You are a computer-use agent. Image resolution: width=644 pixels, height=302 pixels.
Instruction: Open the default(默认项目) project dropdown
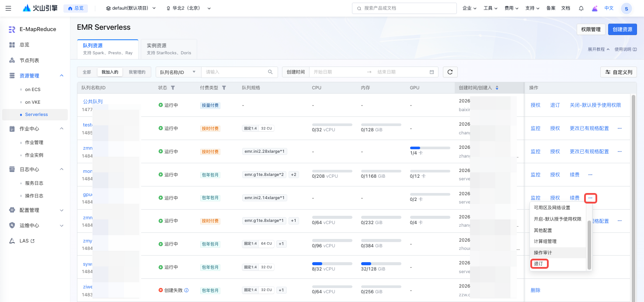pyautogui.click(x=131, y=8)
